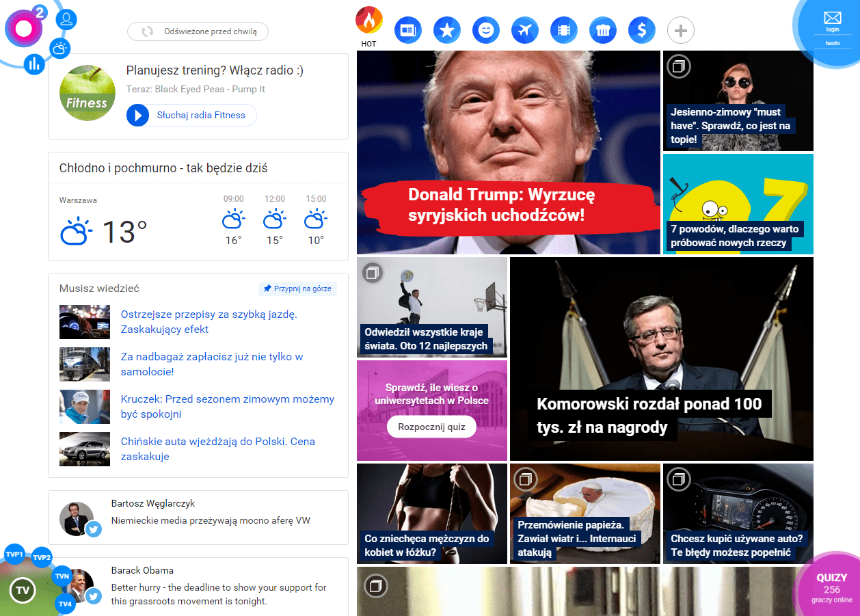Open Barack Obama's 'Better hurry' tweet
This screenshot has width=860, height=616.
coord(219,594)
